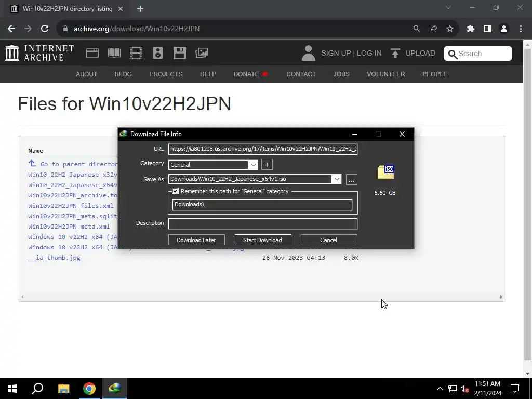The height and width of the screenshot is (399, 532).
Task: Open the BLOG menu item
Action: (123, 74)
